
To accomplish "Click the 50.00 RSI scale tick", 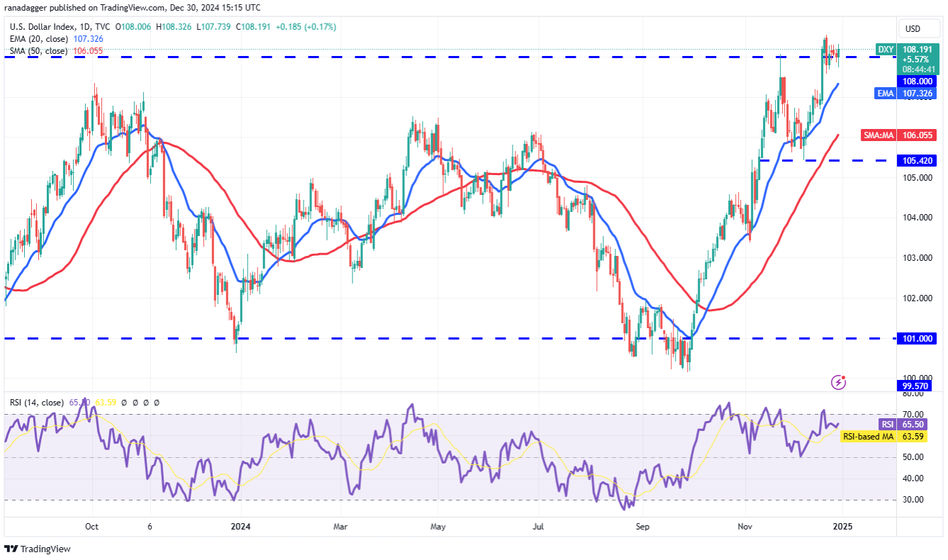I will [912, 457].
